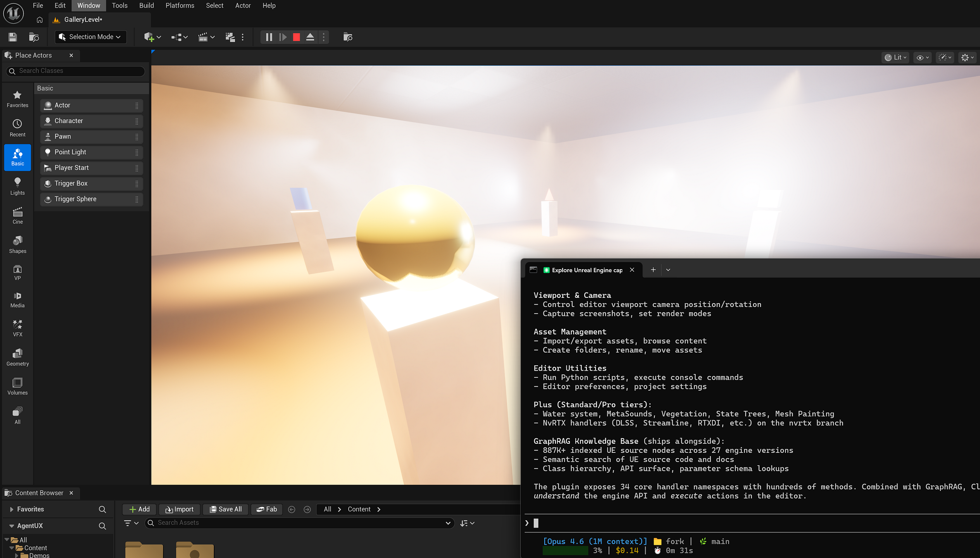
Task: Select Trigger Sphere in the Basic list
Action: (91, 199)
